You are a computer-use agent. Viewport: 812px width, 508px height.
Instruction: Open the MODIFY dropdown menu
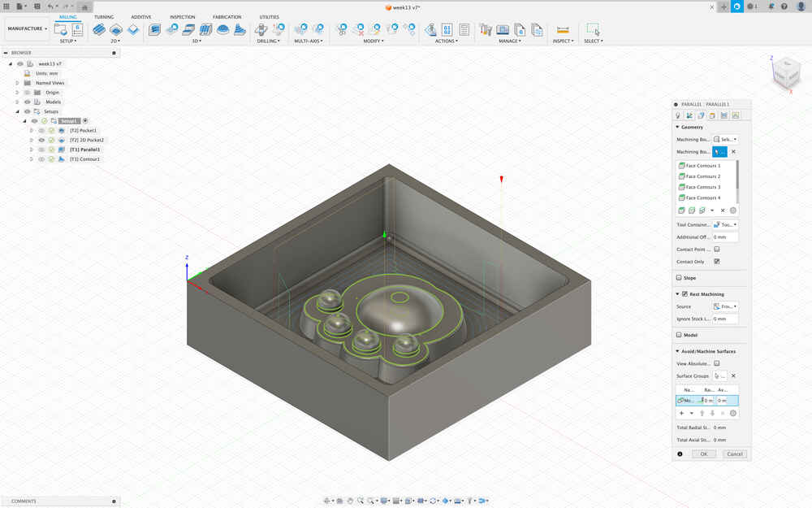[374, 41]
